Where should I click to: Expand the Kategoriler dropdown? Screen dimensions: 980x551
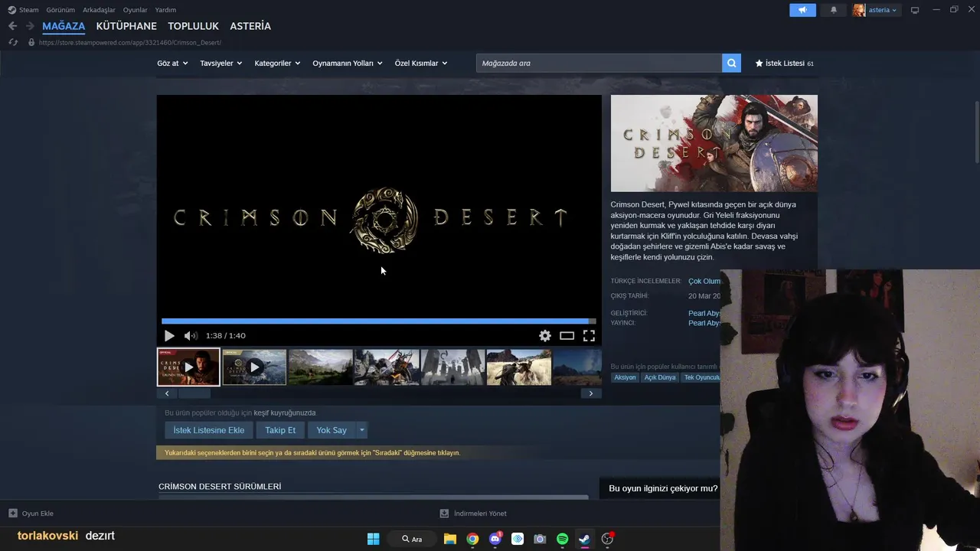[x=277, y=63]
